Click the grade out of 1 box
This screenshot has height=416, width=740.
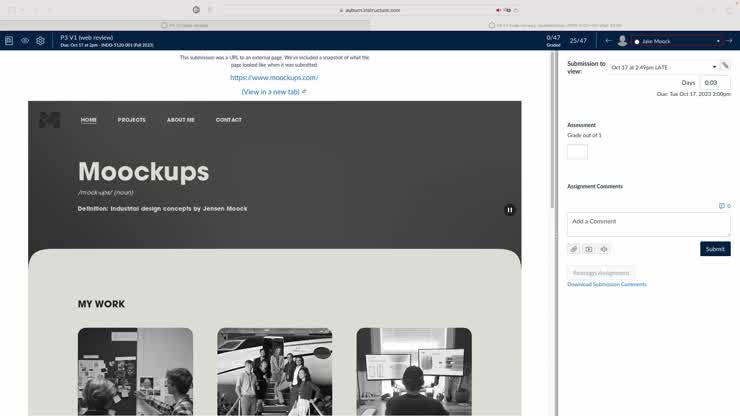point(577,152)
